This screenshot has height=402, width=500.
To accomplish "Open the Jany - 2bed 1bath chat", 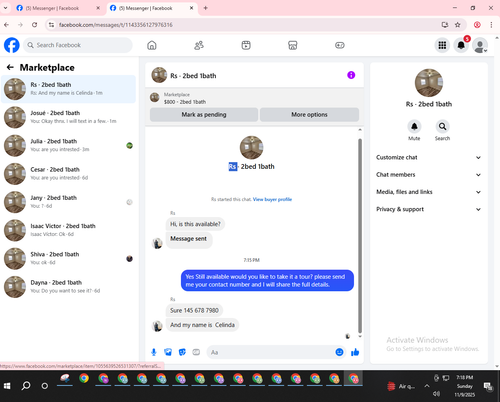I will [x=68, y=202].
